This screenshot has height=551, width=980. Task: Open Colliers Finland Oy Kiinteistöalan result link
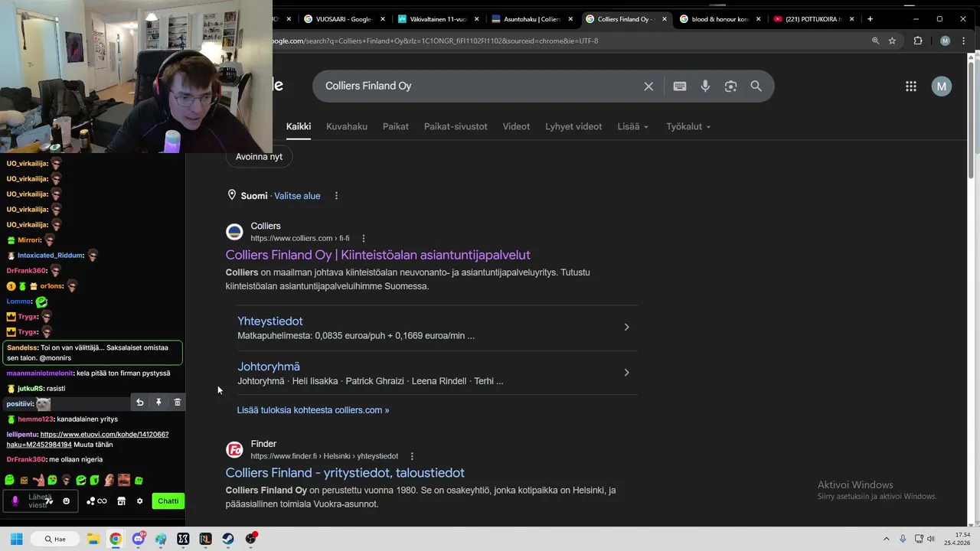(x=377, y=255)
